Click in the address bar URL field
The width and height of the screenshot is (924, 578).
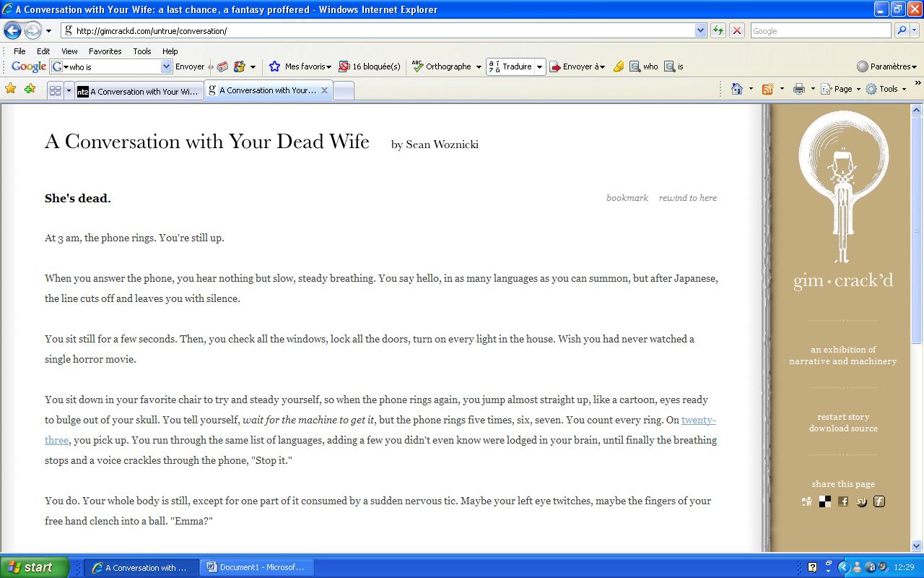(x=378, y=30)
